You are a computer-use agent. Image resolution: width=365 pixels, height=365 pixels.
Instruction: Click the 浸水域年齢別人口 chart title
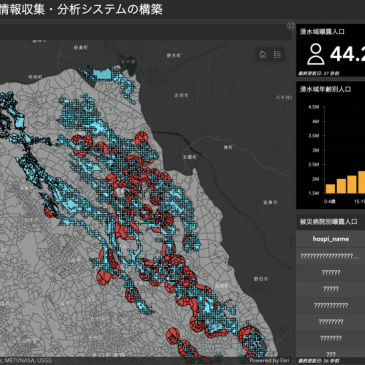[x=325, y=89]
